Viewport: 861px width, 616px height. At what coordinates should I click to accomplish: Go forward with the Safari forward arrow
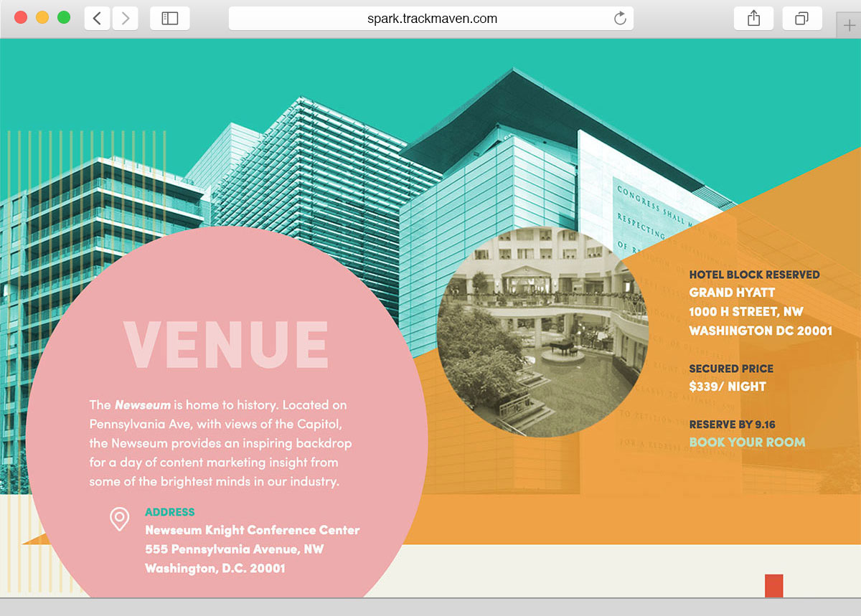(125, 19)
